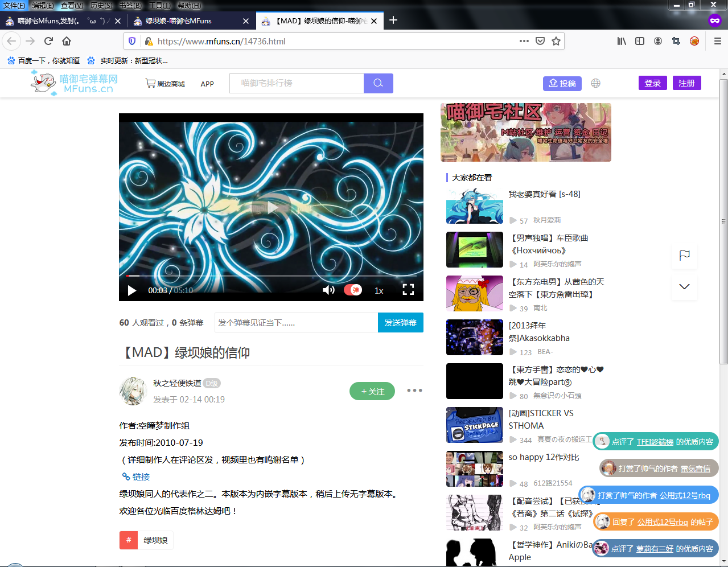Image resolution: width=728 pixels, height=567 pixels.
Task: Go to browser home page
Action: 67,41
